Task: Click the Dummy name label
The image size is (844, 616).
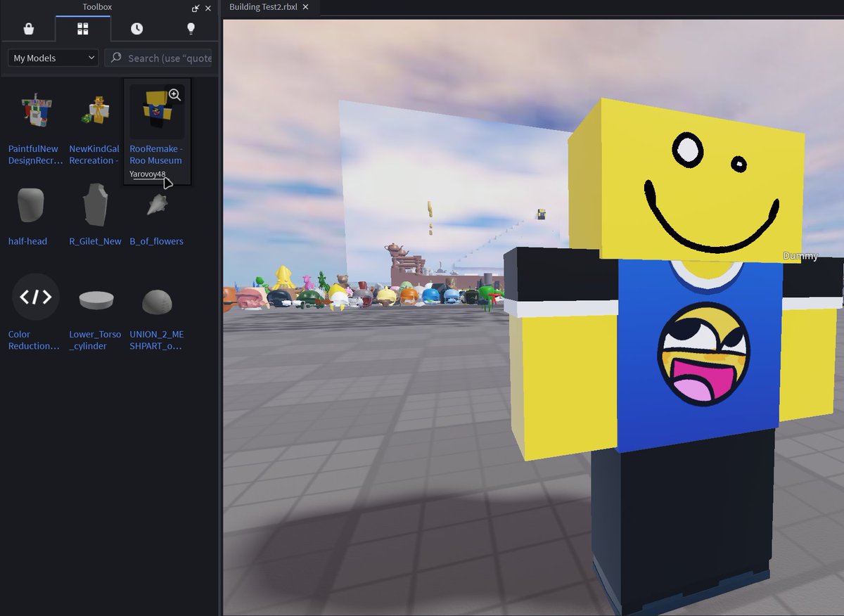Action: (x=800, y=256)
